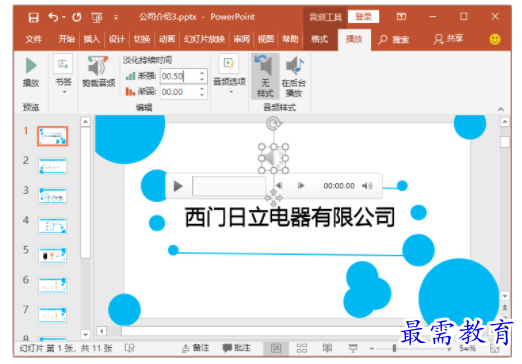Image resolution: width=522 pixels, height=364 pixels.
Task: Select slide 6 thumbnail
Action: [x=53, y=285]
